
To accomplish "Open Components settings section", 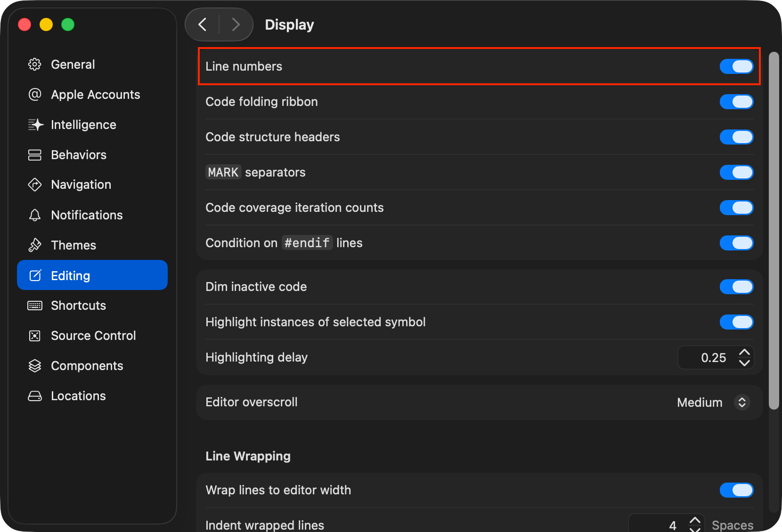I will click(87, 366).
